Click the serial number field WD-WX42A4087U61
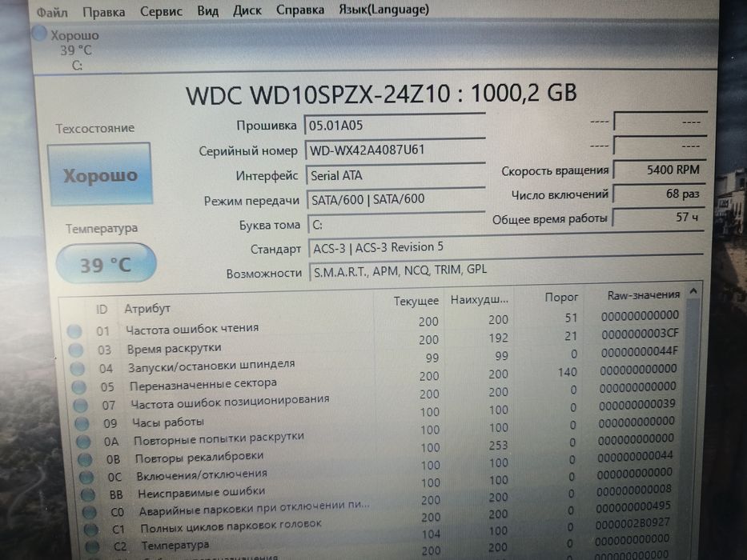Viewport: 747px width, 560px height. [x=395, y=150]
